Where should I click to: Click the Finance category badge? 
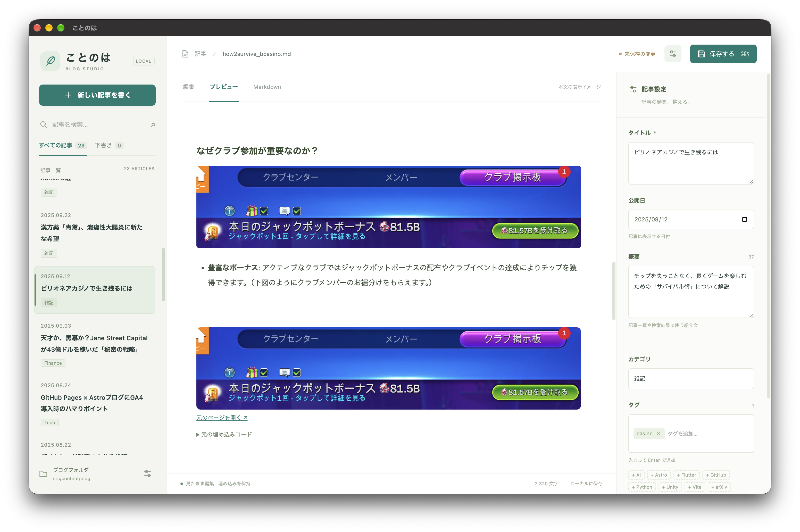[x=53, y=363]
